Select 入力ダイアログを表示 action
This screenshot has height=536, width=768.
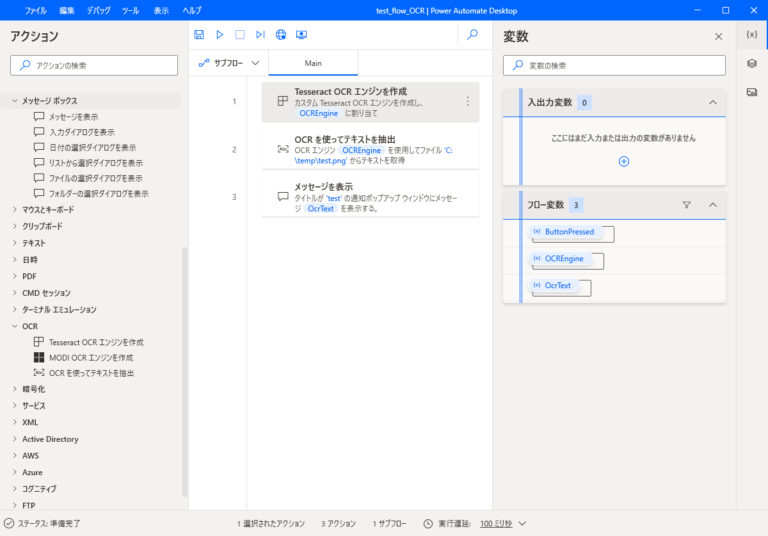pyautogui.click(x=74, y=132)
